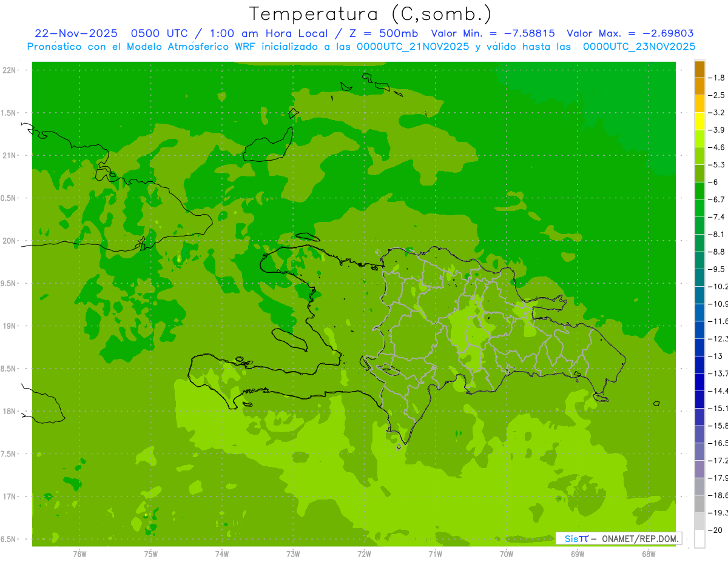728x562 pixels.
Task: Click the "8.5N" latitude label
Action: (10, 369)
